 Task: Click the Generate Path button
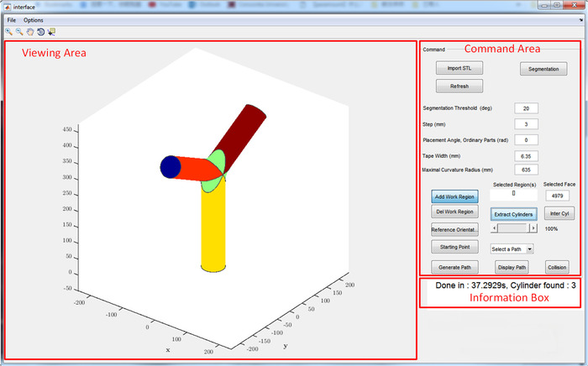coord(454,267)
